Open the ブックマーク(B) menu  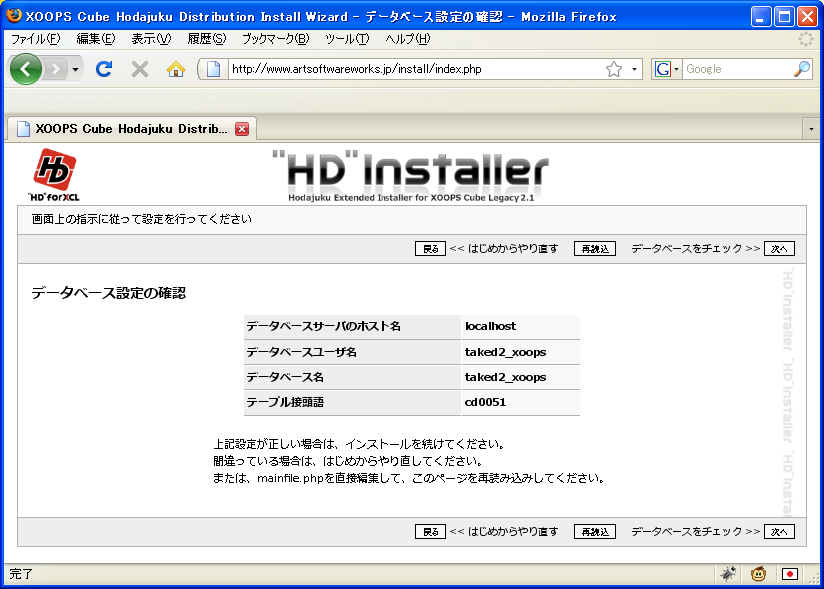[275, 39]
